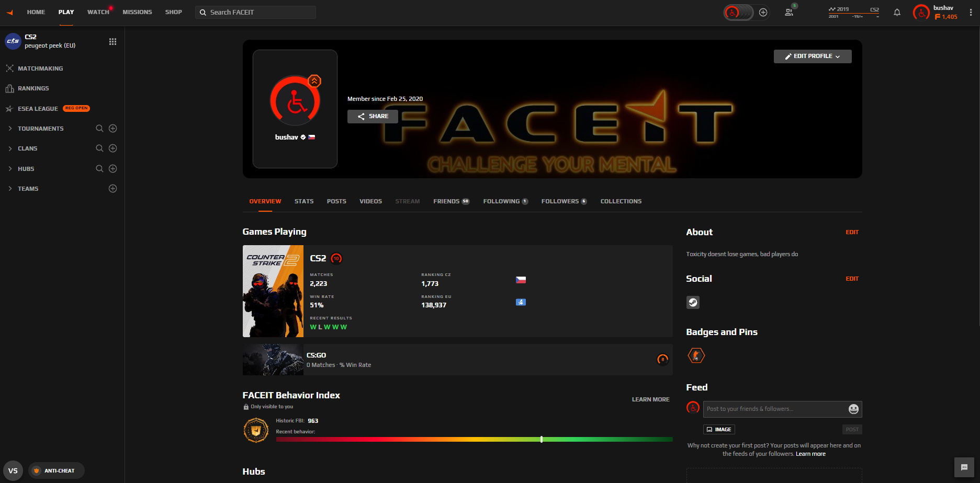Click the Czech flag beside Ranking CZ
This screenshot has height=483, width=980.
[x=521, y=280]
